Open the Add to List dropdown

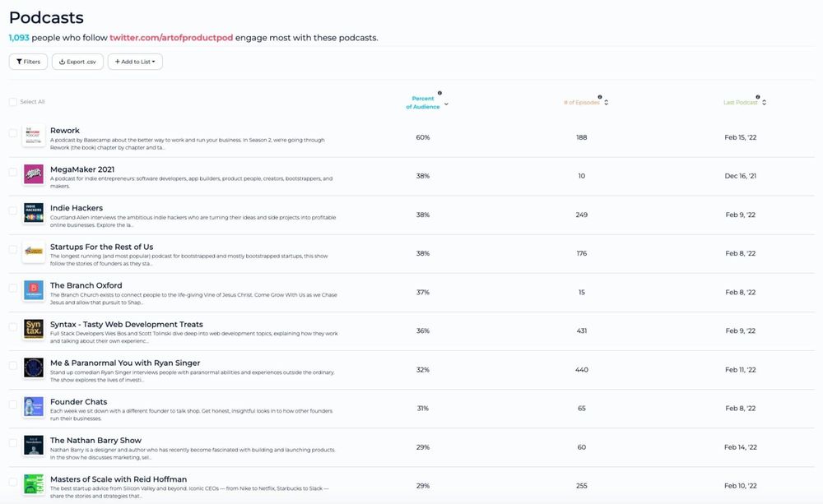[134, 61]
